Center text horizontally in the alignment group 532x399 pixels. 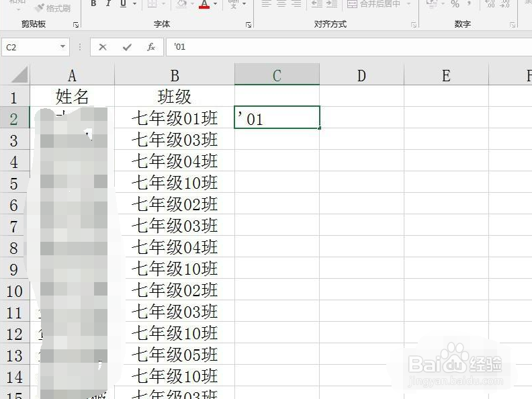coord(281,4)
